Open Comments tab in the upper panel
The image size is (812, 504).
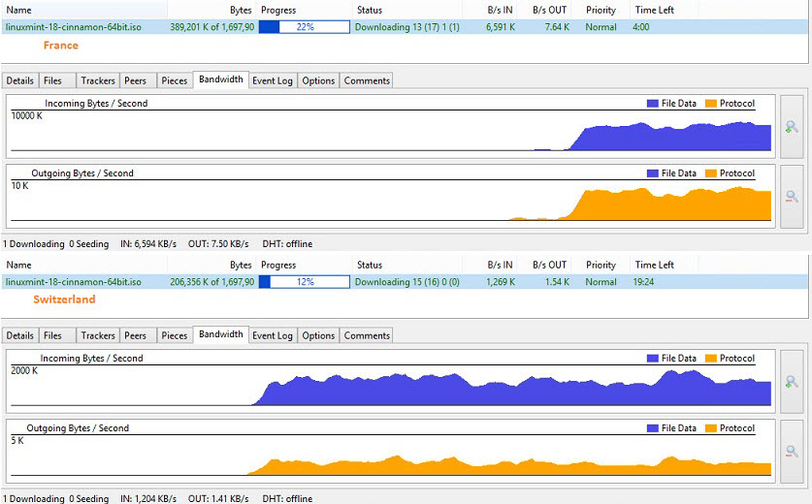point(367,80)
